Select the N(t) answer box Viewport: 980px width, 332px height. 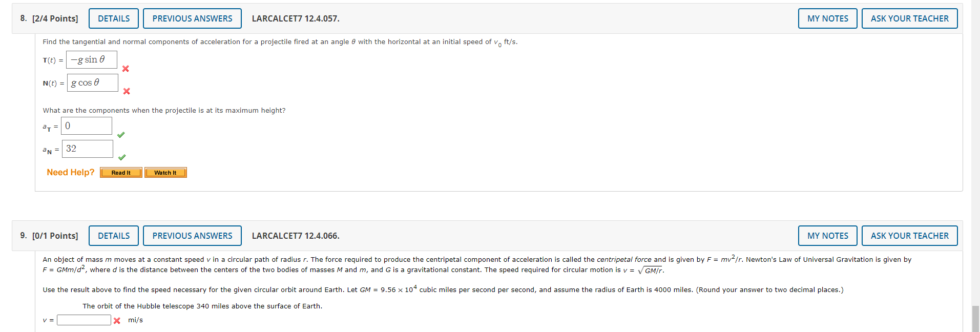point(92,82)
